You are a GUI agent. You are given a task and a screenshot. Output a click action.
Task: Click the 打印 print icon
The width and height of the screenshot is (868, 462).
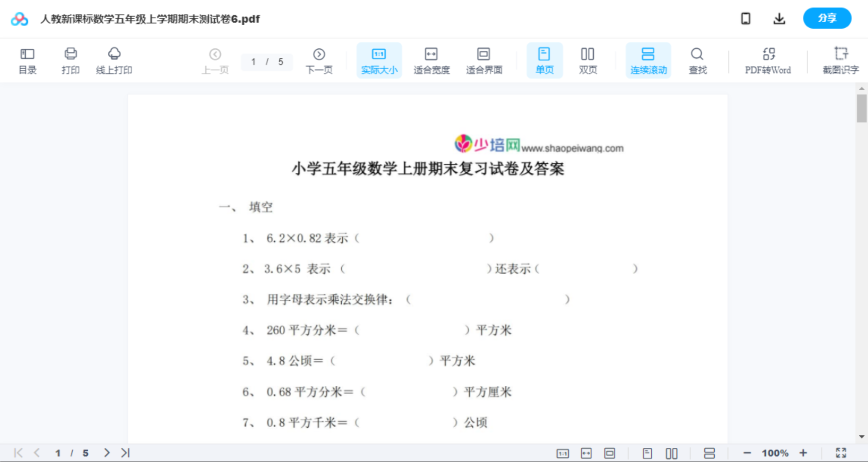(70, 59)
